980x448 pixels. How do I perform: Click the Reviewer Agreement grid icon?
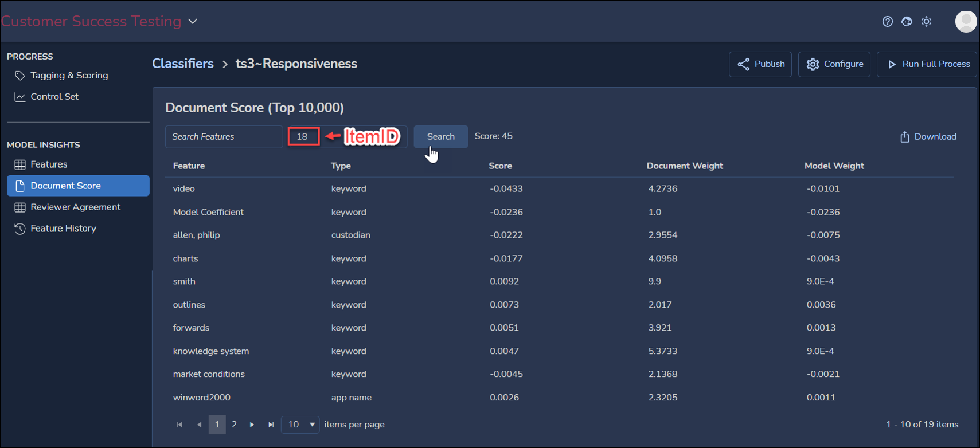[x=20, y=207]
